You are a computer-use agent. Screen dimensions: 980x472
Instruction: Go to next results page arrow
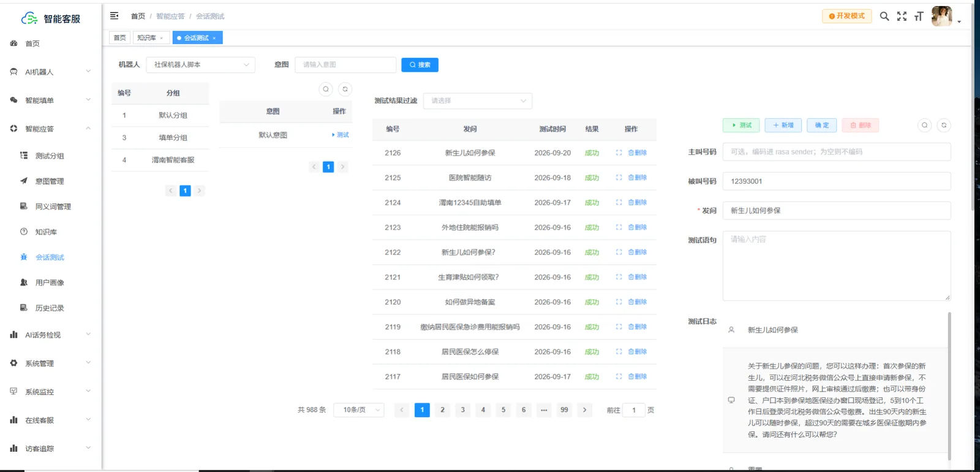click(584, 410)
